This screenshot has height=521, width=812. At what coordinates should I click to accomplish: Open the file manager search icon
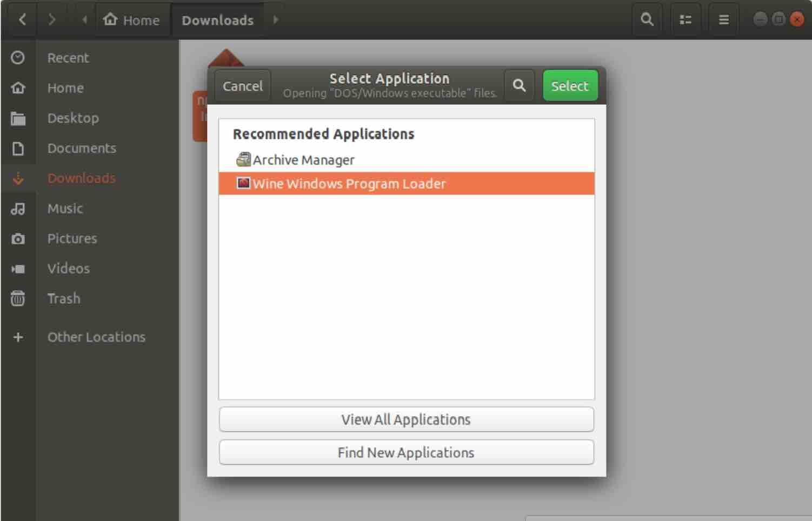[x=647, y=20]
